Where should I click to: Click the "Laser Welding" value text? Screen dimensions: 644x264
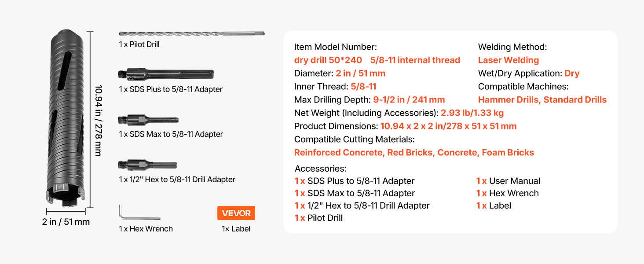508,60
